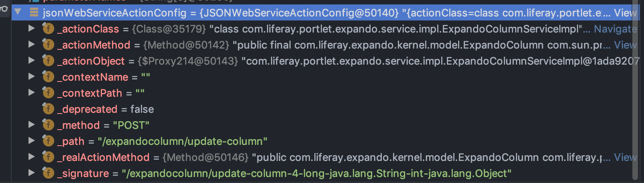Expand the _path variable arrow
Viewport: 644px width, 183px height.
pos(31,141)
